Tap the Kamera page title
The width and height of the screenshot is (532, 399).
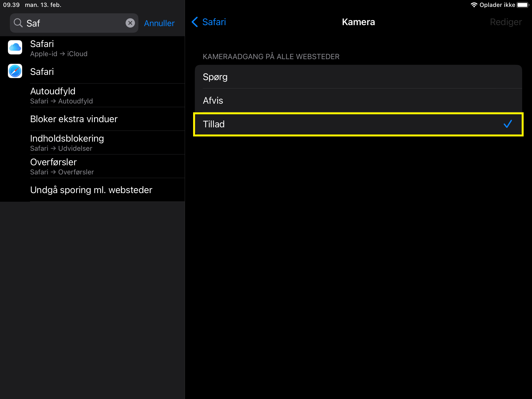(x=358, y=22)
